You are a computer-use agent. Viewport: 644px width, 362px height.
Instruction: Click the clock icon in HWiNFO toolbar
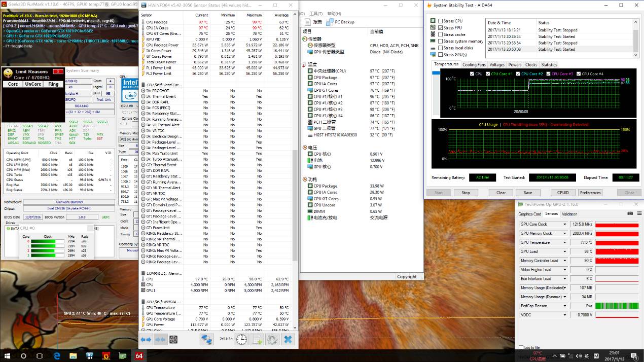240,339
